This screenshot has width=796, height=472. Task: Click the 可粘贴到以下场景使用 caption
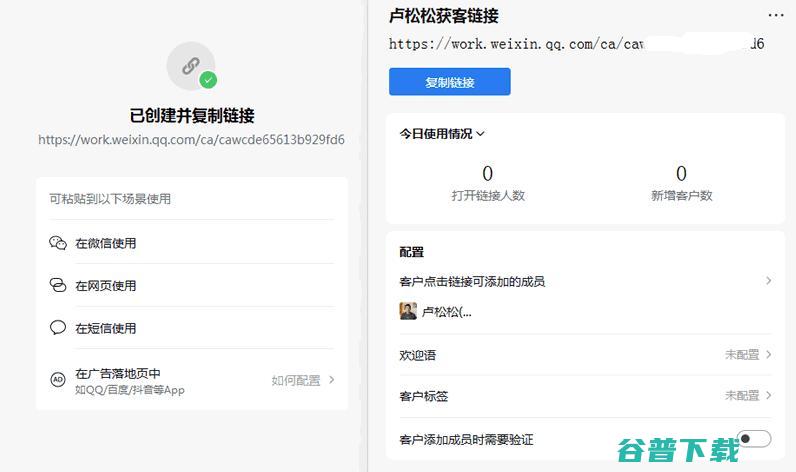click(110, 198)
